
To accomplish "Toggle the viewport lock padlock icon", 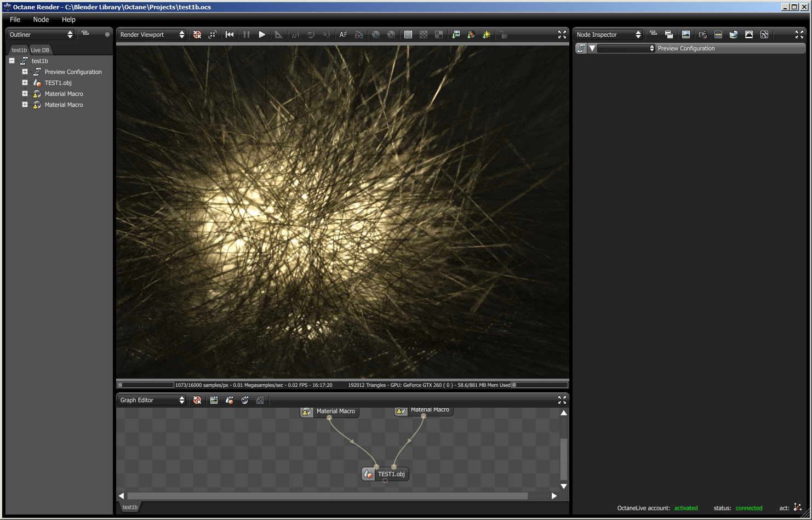I will coord(504,35).
